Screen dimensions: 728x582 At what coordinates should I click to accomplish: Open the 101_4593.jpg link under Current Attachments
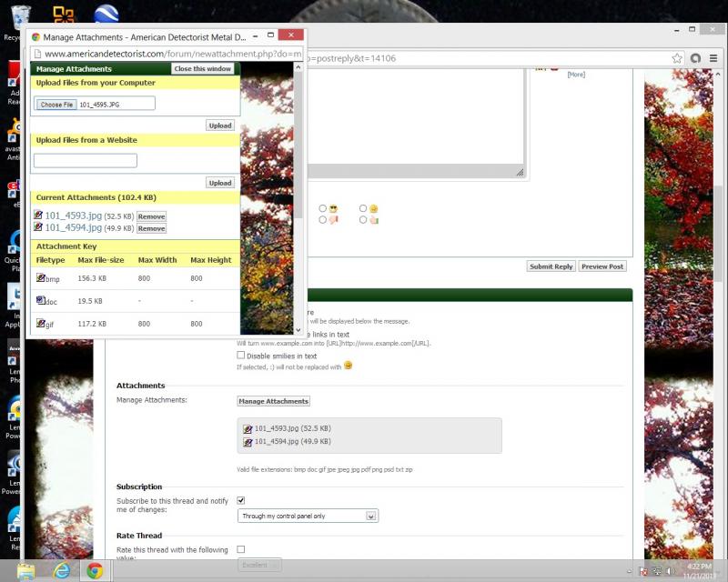point(74,216)
